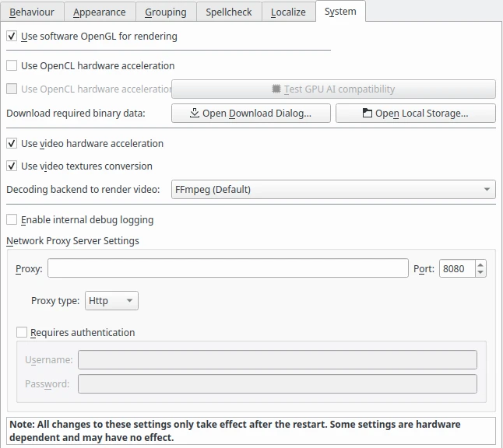Disable software OpenGL for rendering

(x=12, y=36)
